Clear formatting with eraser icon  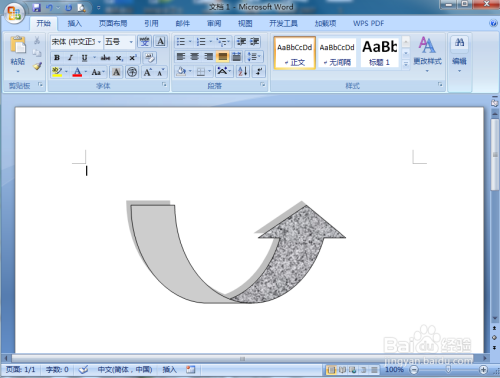(150, 58)
